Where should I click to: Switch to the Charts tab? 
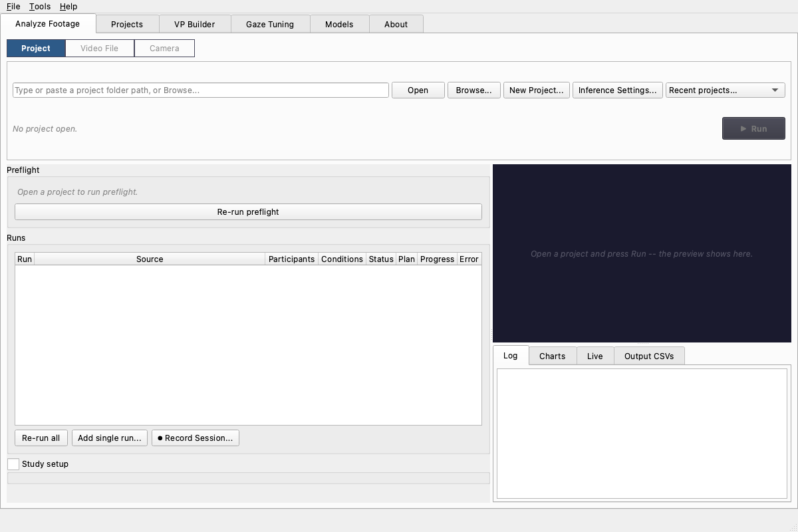point(552,356)
